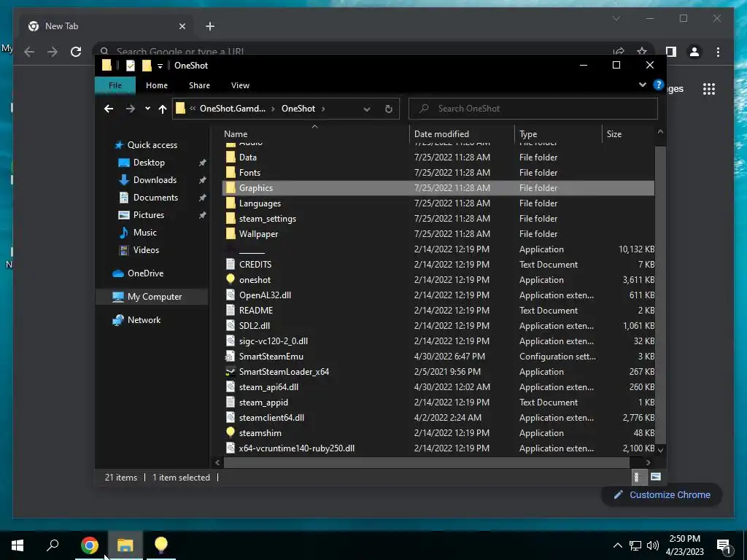Select the Graphics folder
Screen dimensions: 747x560
[438, 187]
